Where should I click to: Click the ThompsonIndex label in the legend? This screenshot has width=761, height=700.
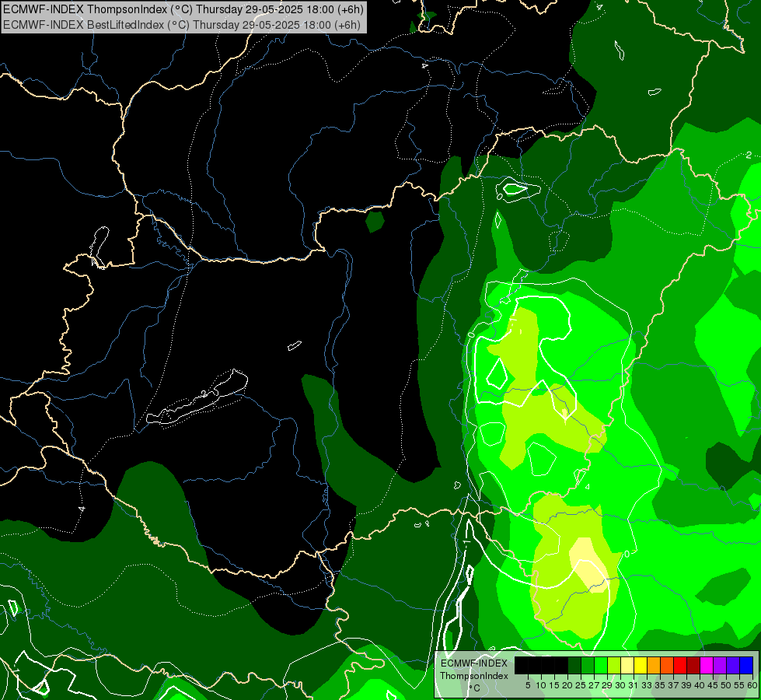(x=473, y=676)
